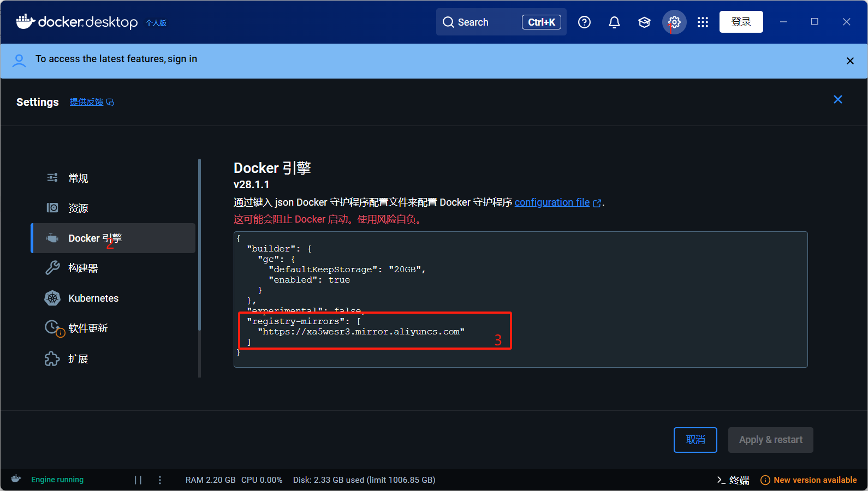Screen dimensions: 868x491
Task: Open the 提供反馈 feedback link
Action: pyautogui.click(x=92, y=102)
